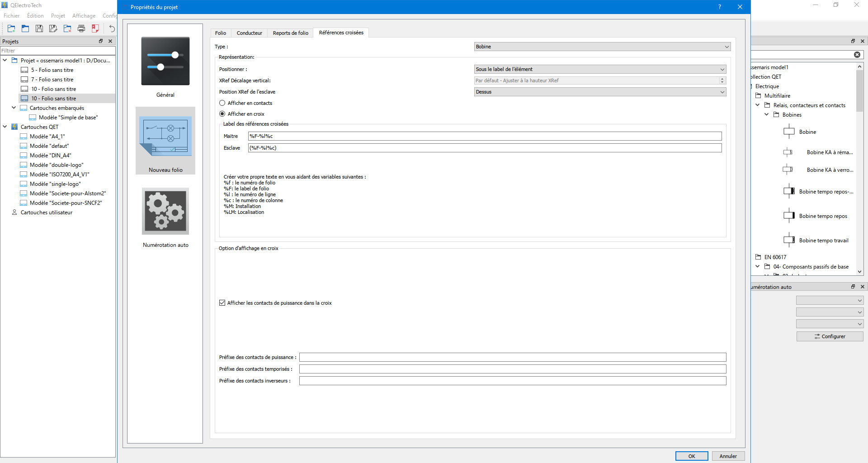The width and height of the screenshot is (868, 463).
Task: Collapse the Cartouches embarqués node
Action: (x=14, y=108)
